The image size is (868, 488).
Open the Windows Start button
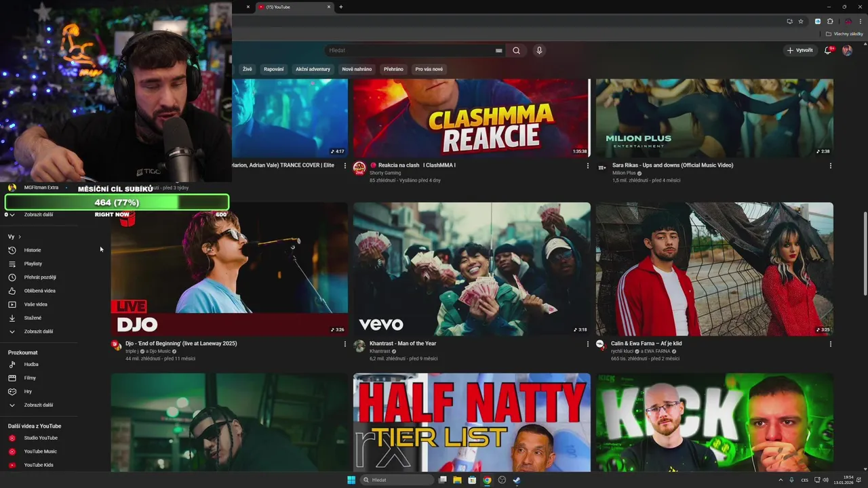point(351,480)
